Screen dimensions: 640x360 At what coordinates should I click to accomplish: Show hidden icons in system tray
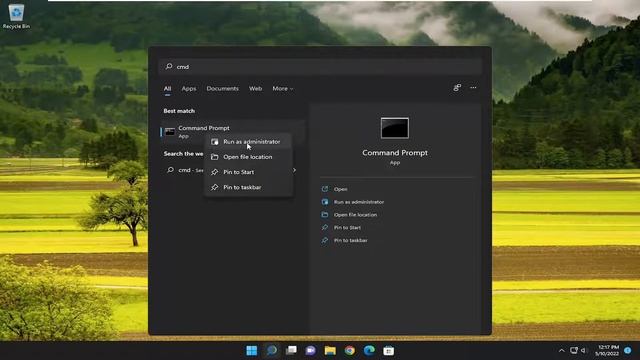point(562,350)
